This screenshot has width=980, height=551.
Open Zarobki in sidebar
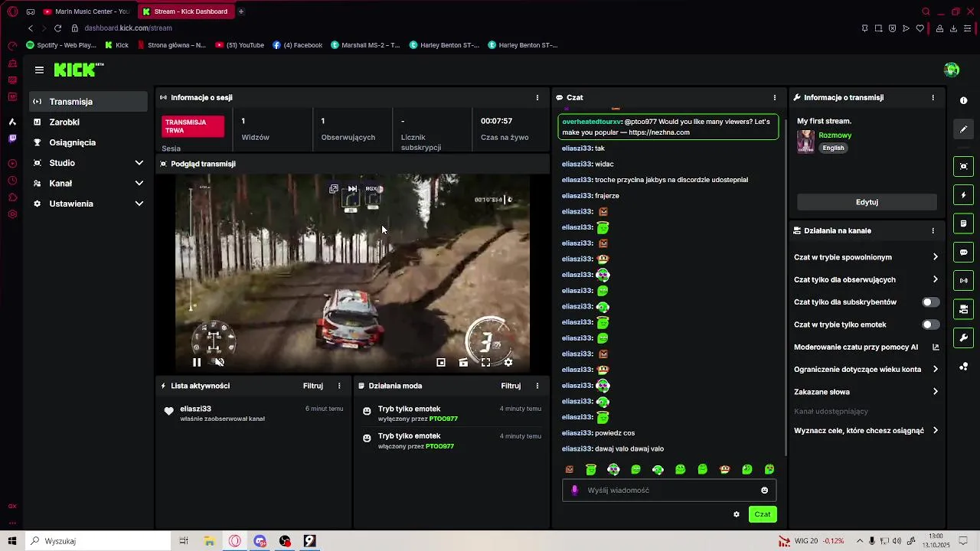(x=89, y=122)
